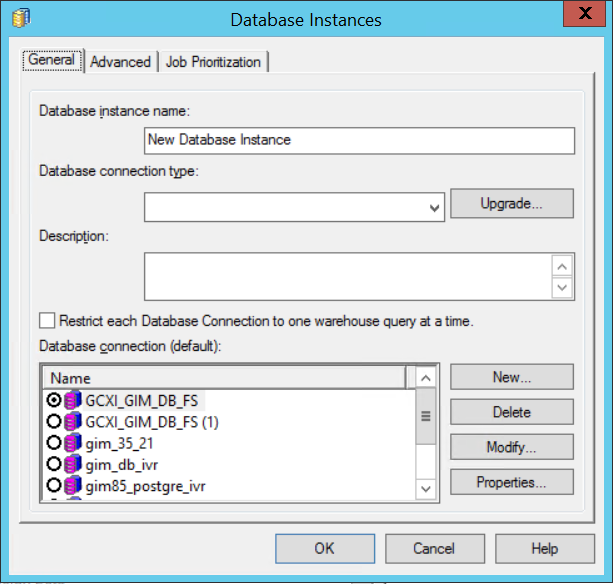Click the gim85_postgre_ivr database icon

pyautogui.click(x=73, y=486)
